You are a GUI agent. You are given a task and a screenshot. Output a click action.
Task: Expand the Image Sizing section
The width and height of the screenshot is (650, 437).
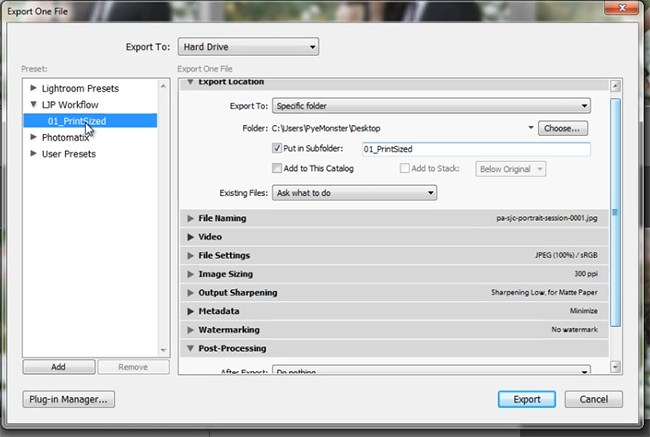pyautogui.click(x=190, y=274)
